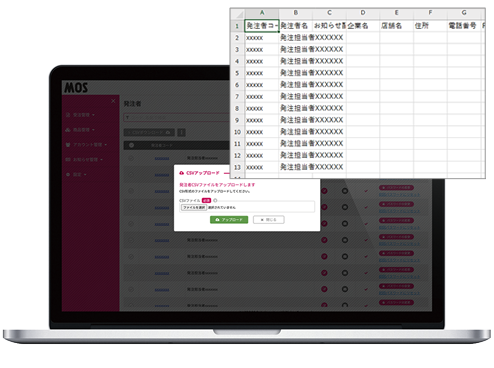Select the first row's round checkbox

pos(131,158)
